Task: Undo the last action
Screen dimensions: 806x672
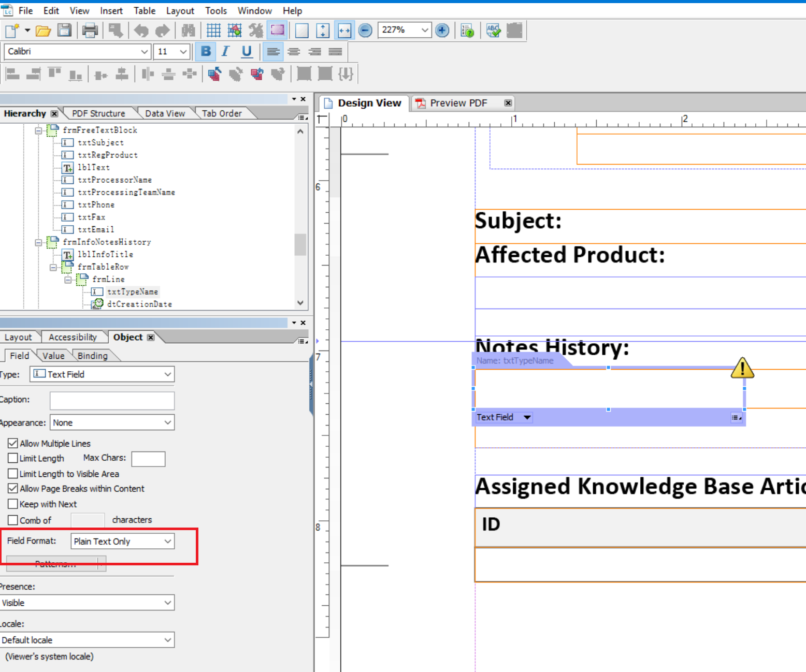Action: pos(141,31)
